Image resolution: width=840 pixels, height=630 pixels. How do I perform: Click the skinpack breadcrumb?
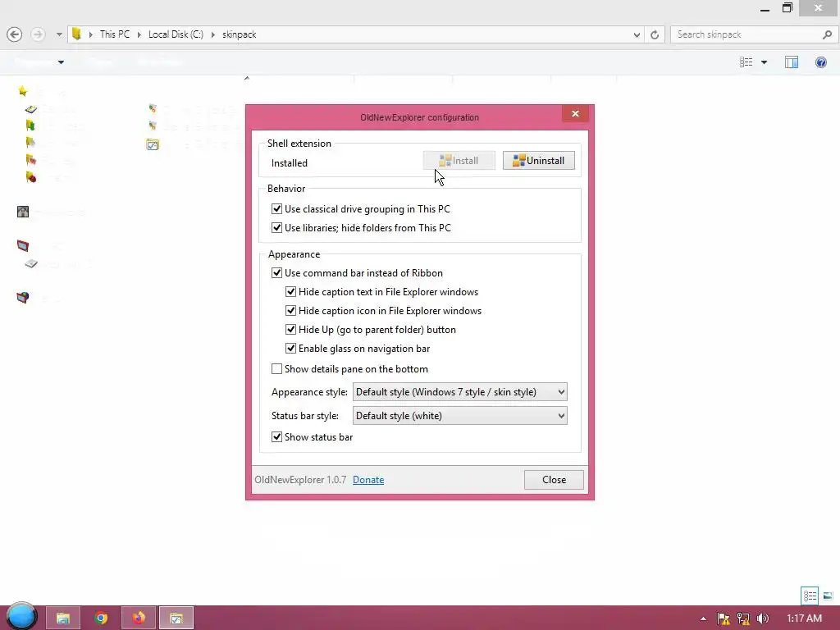pos(240,34)
